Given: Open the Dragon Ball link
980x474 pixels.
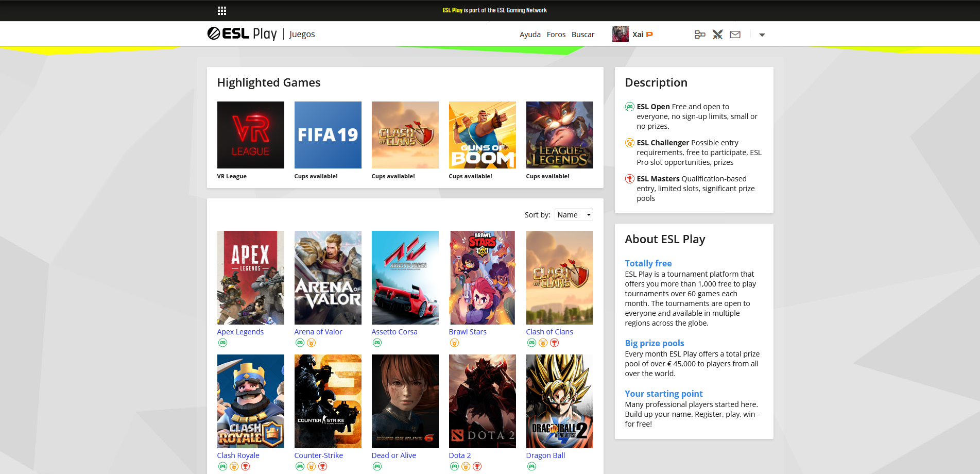Looking at the screenshot, I should pos(546,455).
